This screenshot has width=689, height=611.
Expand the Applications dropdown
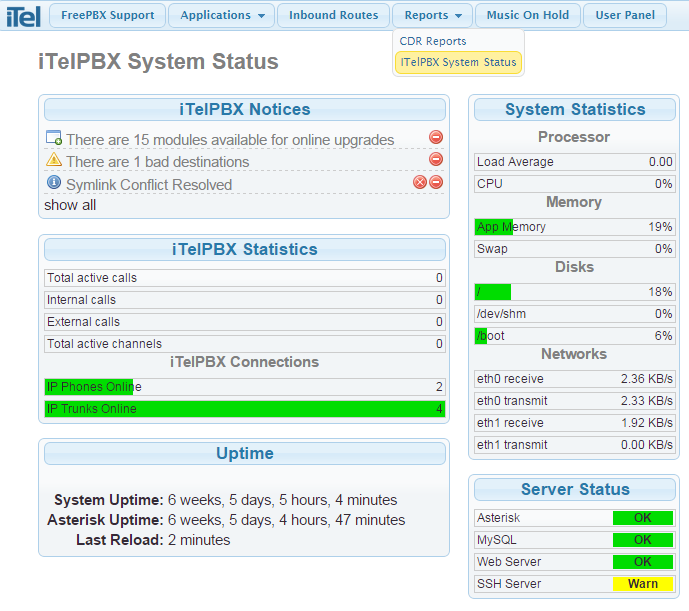tap(222, 15)
